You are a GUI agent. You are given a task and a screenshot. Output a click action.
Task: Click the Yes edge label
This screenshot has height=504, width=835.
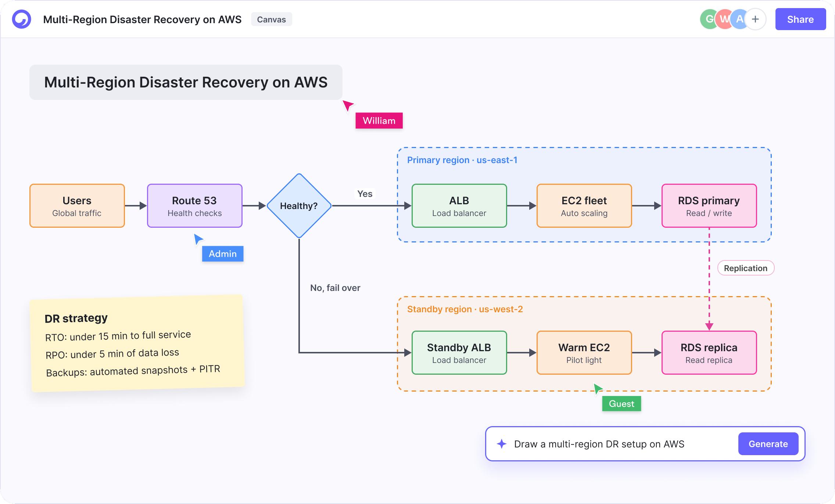(x=365, y=194)
